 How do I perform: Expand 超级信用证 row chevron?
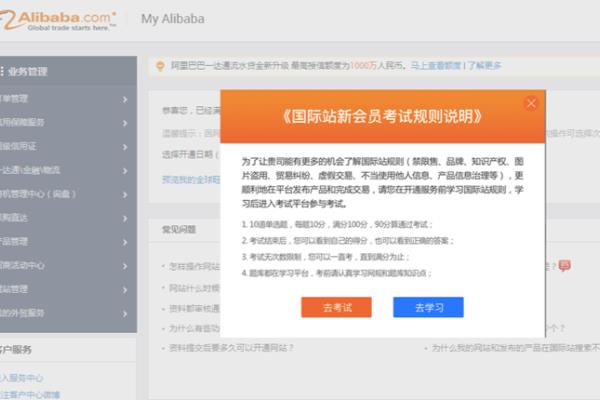(x=125, y=147)
